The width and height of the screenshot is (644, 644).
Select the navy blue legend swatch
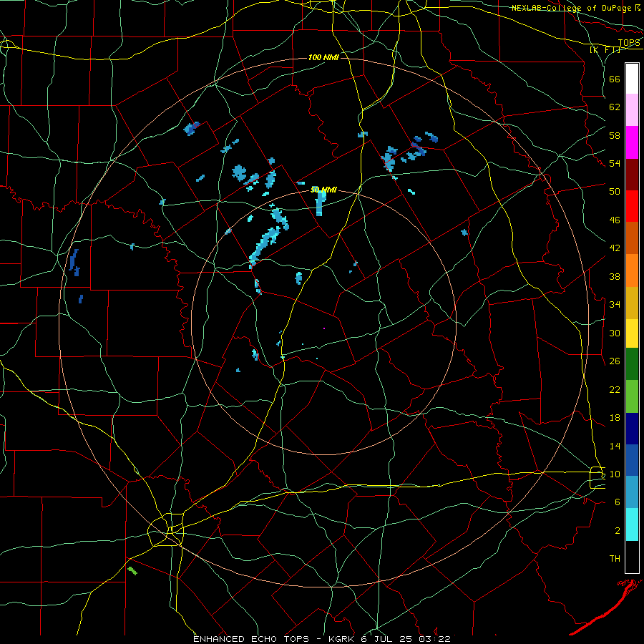point(632,429)
